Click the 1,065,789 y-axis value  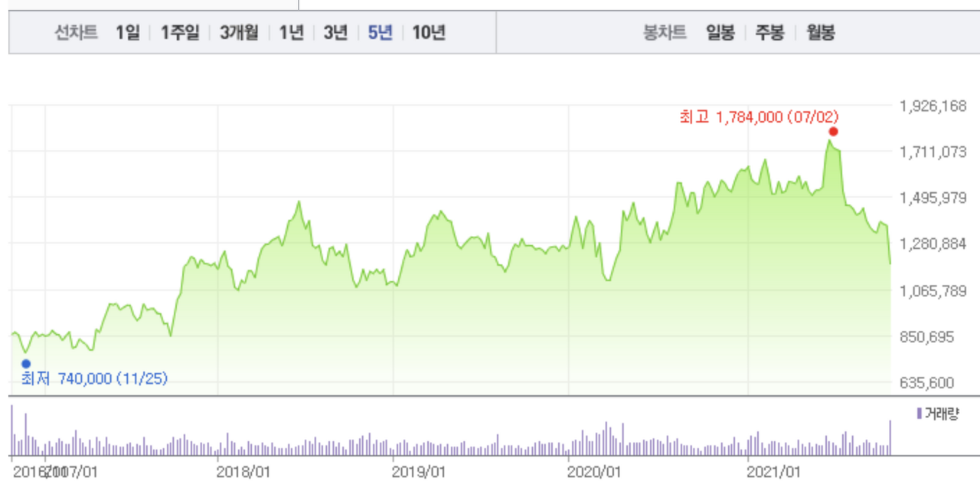tap(934, 291)
